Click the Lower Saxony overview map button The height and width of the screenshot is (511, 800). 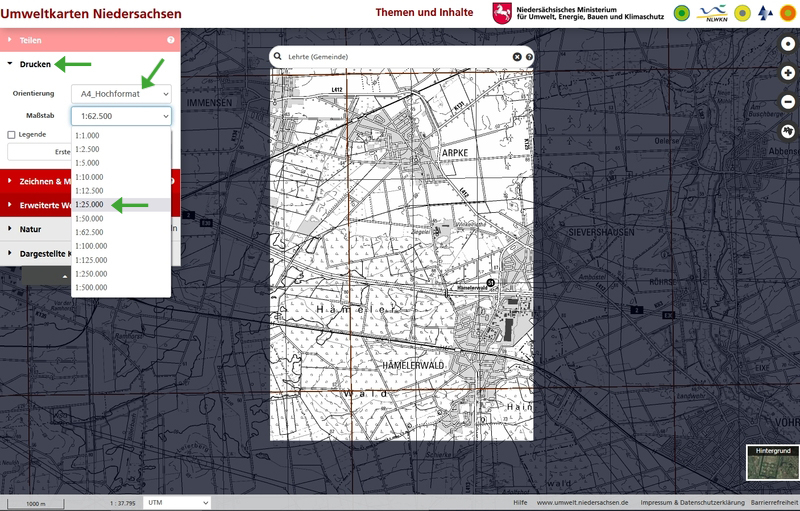coord(788,132)
